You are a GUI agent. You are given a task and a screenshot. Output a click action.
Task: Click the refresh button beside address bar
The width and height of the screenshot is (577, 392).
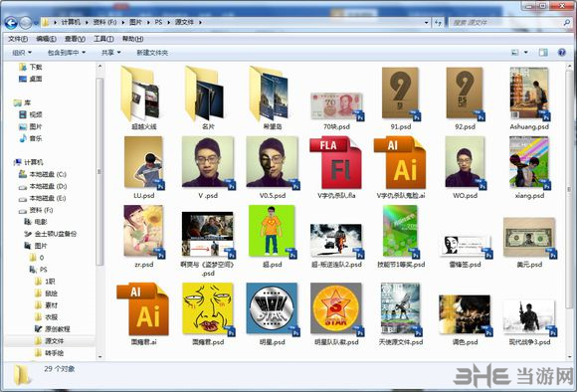(438, 23)
